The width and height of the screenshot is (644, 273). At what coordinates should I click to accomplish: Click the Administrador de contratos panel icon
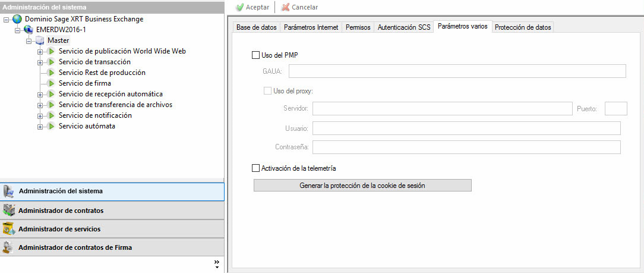pos(9,211)
